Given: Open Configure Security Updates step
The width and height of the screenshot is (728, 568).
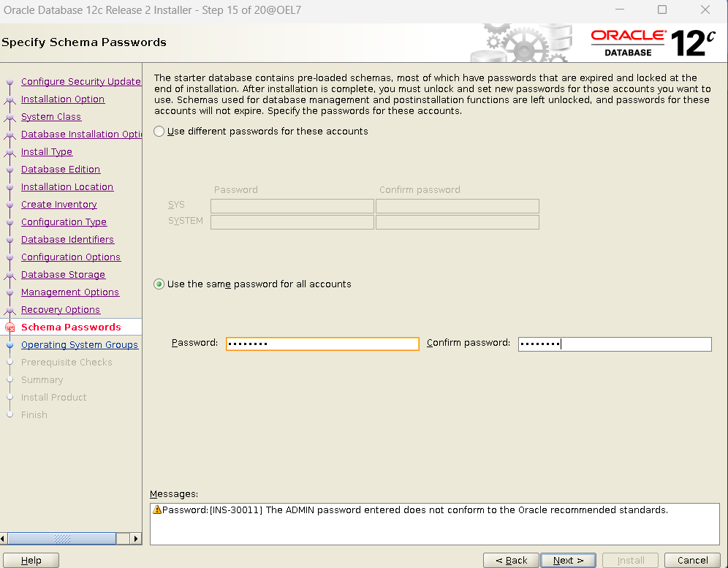Looking at the screenshot, I should (x=81, y=81).
